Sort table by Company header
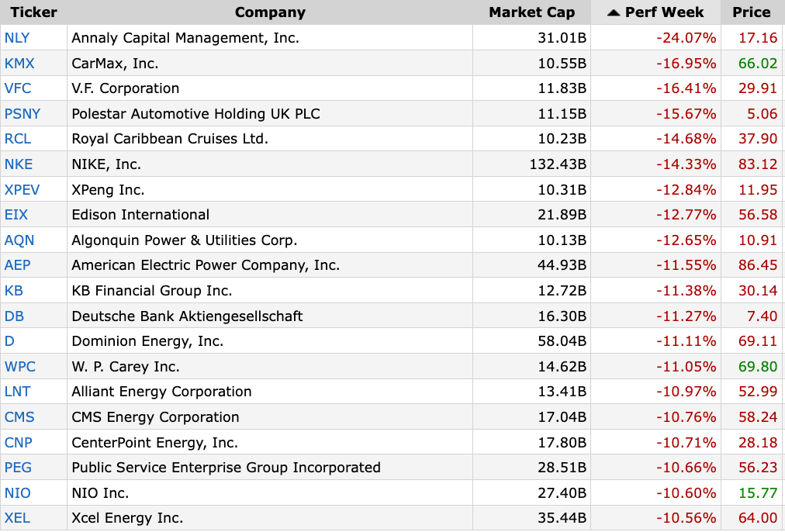 pos(270,12)
